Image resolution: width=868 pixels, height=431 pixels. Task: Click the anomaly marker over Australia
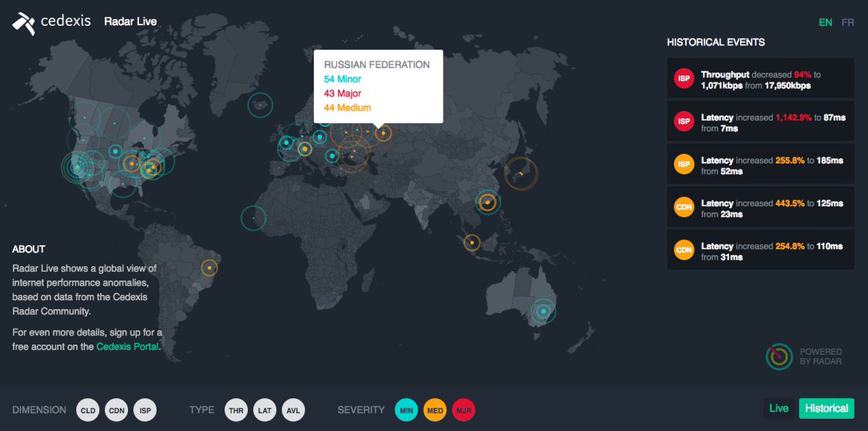tap(545, 312)
